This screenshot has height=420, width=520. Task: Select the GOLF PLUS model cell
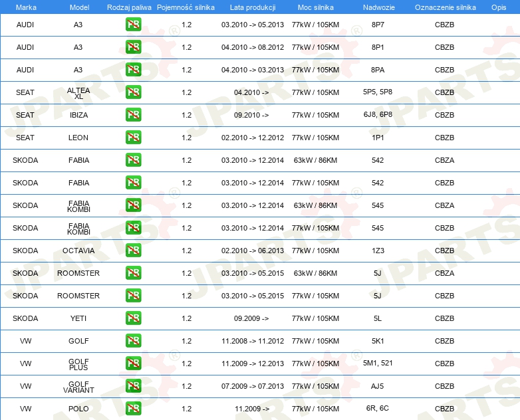point(78,364)
